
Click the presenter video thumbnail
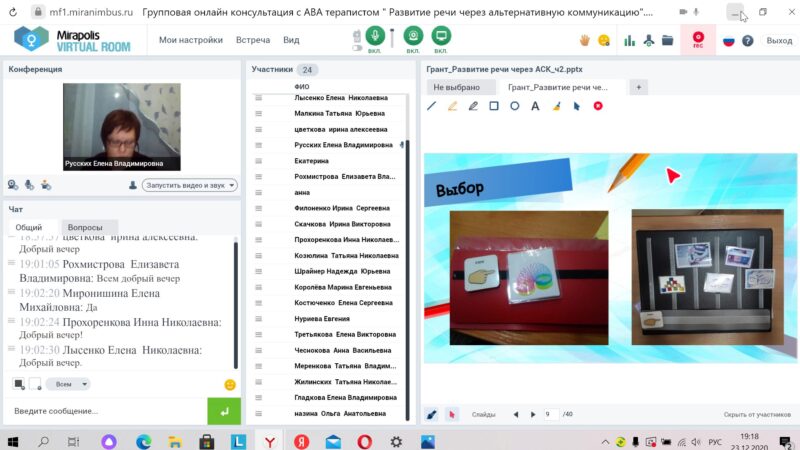[x=122, y=127]
